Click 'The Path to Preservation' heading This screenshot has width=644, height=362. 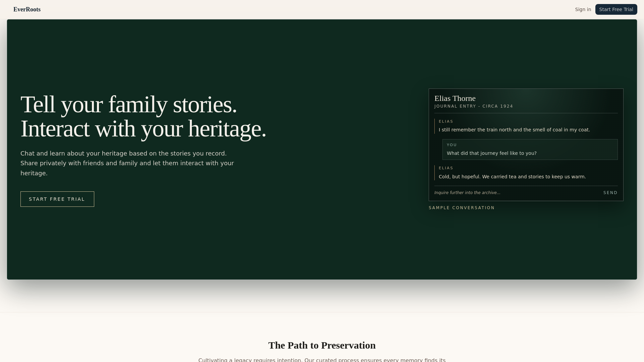tap(322, 345)
